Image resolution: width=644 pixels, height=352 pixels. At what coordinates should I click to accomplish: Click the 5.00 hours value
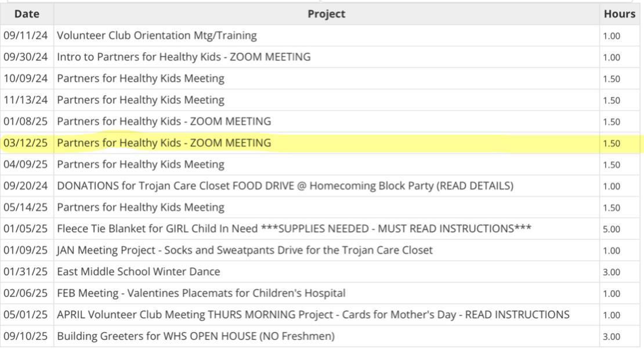click(x=612, y=229)
